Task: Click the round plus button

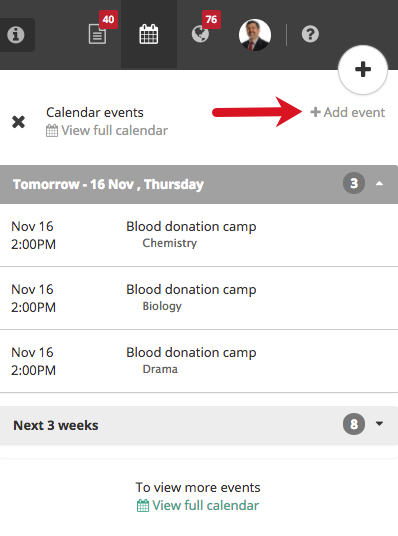Action: [x=363, y=69]
